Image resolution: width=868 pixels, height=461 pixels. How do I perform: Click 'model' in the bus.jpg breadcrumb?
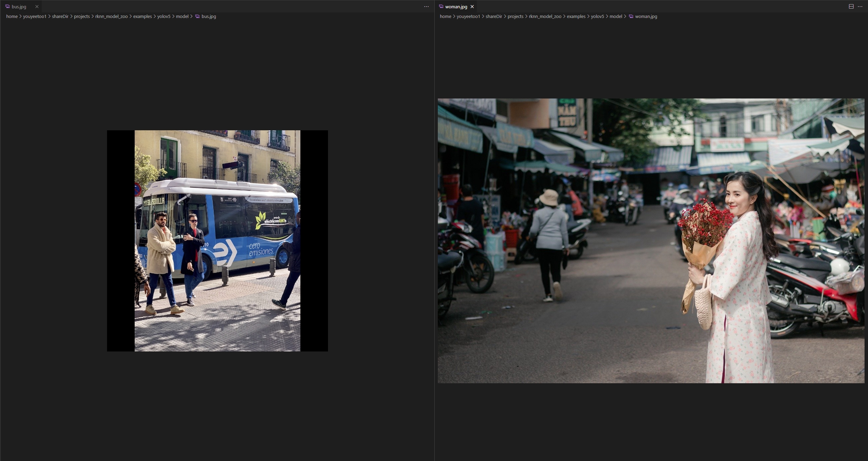(182, 16)
